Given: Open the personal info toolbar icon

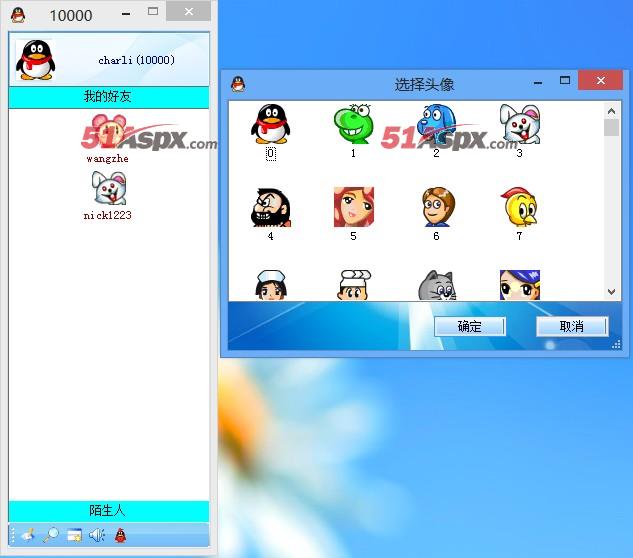Looking at the screenshot, I should coord(28,535).
